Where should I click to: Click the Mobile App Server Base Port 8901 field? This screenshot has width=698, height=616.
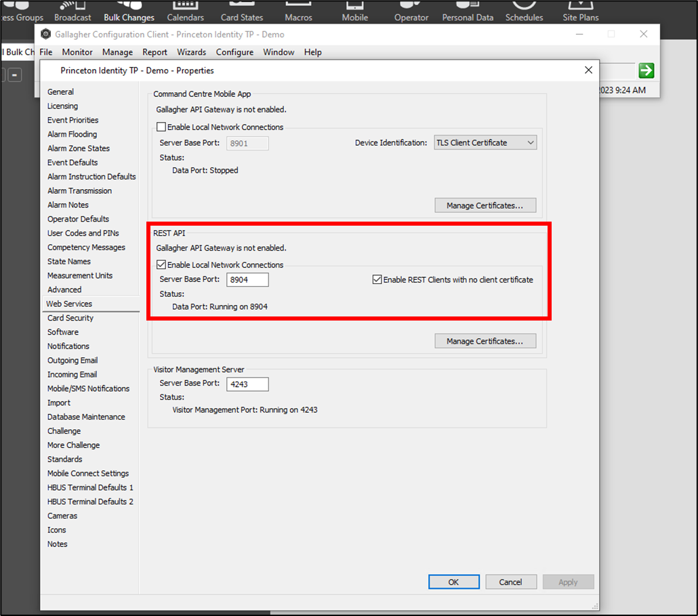pyautogui.click(x=247, y=143)
